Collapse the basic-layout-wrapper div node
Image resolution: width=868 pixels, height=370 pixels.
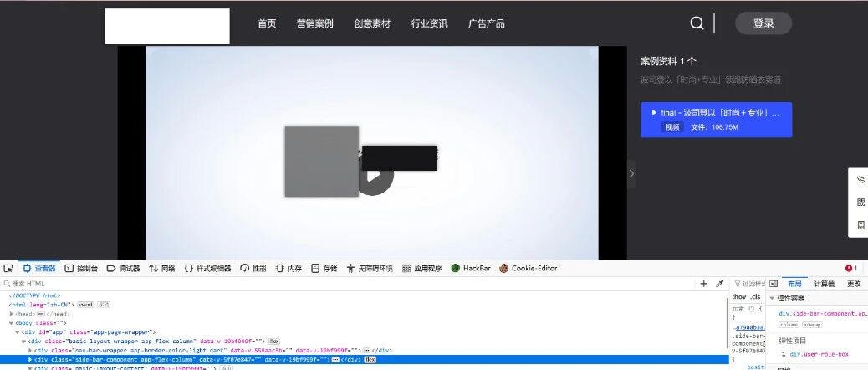(23, 342)
